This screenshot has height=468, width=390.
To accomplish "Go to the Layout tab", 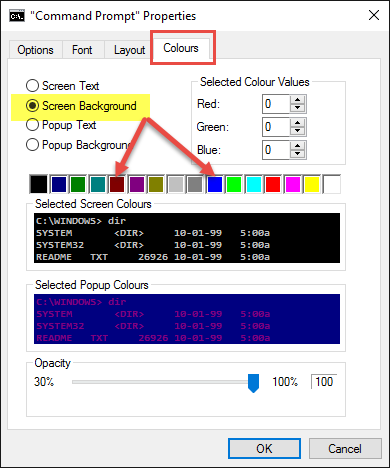I will point(129,50).
